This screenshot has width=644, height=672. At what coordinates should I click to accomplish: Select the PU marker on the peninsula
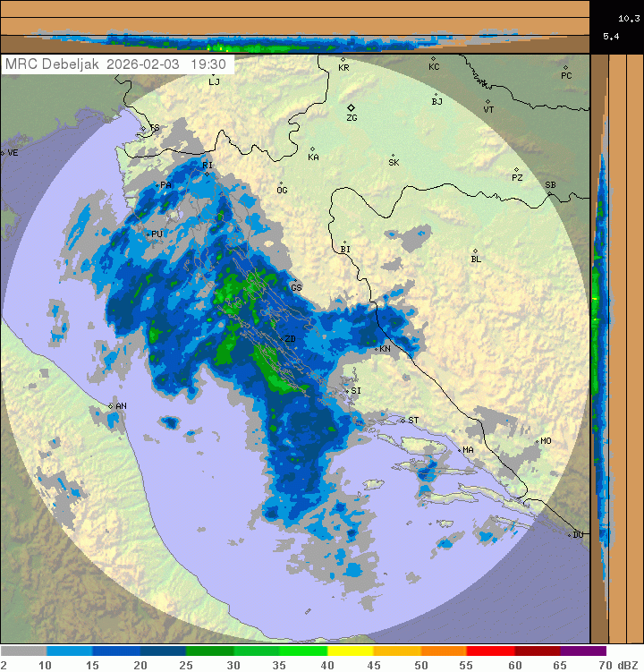148,234
